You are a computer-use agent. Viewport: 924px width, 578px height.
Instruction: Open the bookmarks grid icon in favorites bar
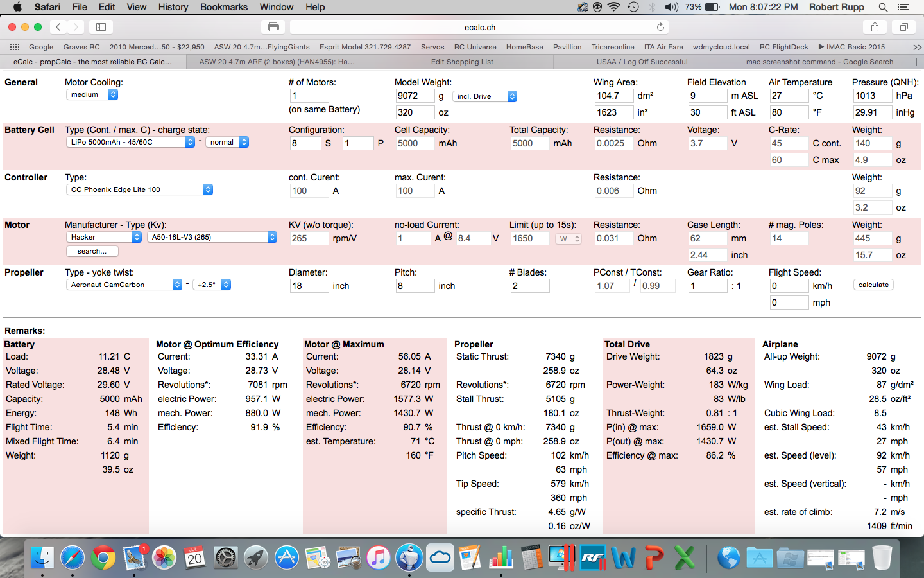click(14, 47)
